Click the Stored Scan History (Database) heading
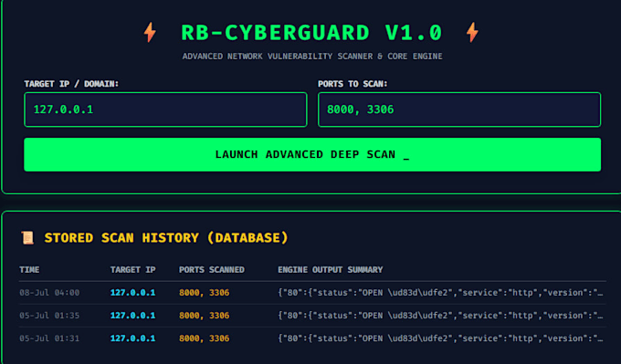This screenshot has width=621, height=364. pyautogui.click(x=166, y=238)
